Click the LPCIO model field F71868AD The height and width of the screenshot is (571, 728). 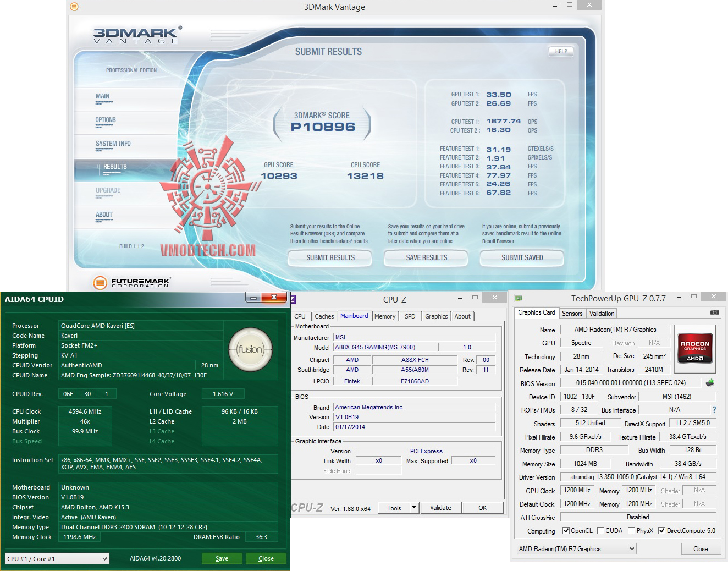point(415,381)
